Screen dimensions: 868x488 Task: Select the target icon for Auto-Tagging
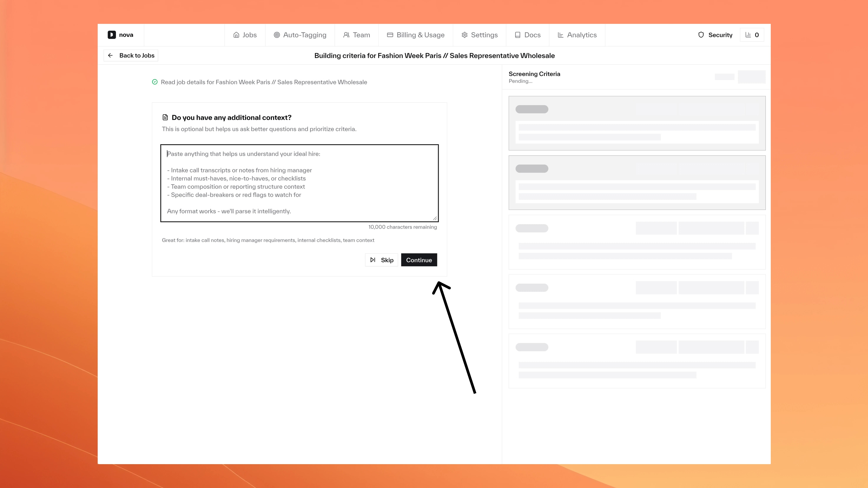(x=277, y=35)
